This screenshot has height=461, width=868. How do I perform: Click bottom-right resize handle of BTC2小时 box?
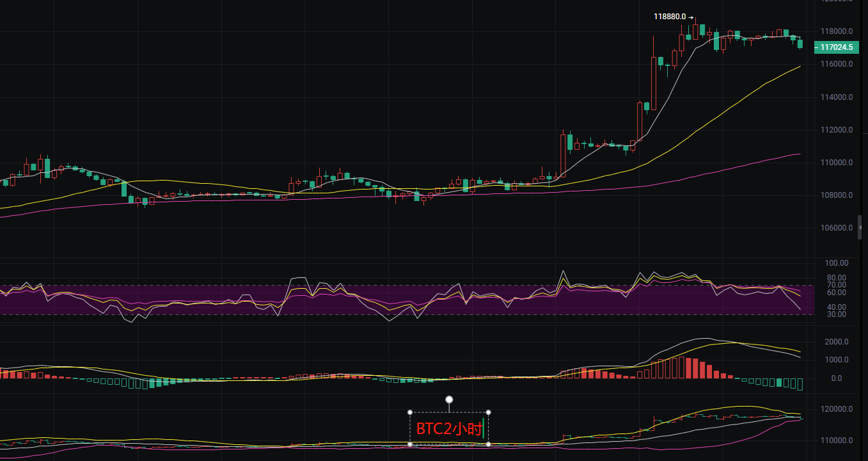(489, 444)
